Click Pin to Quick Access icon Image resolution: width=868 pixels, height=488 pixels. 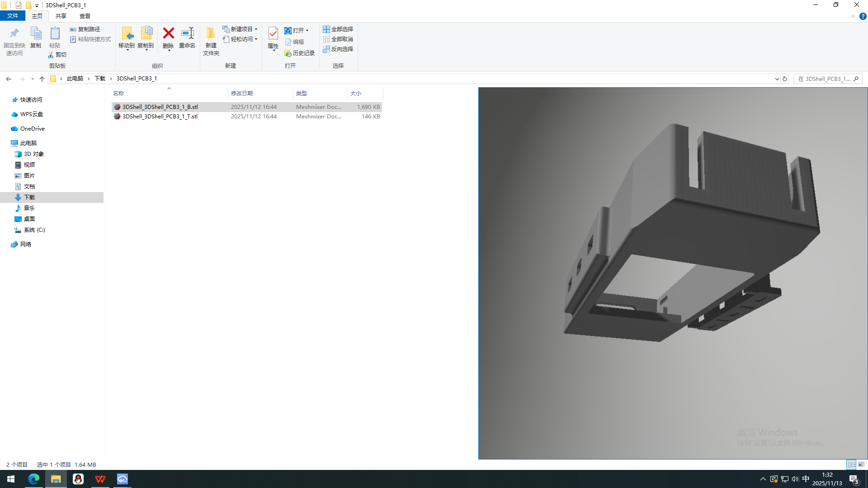click(x=14, y=33)
